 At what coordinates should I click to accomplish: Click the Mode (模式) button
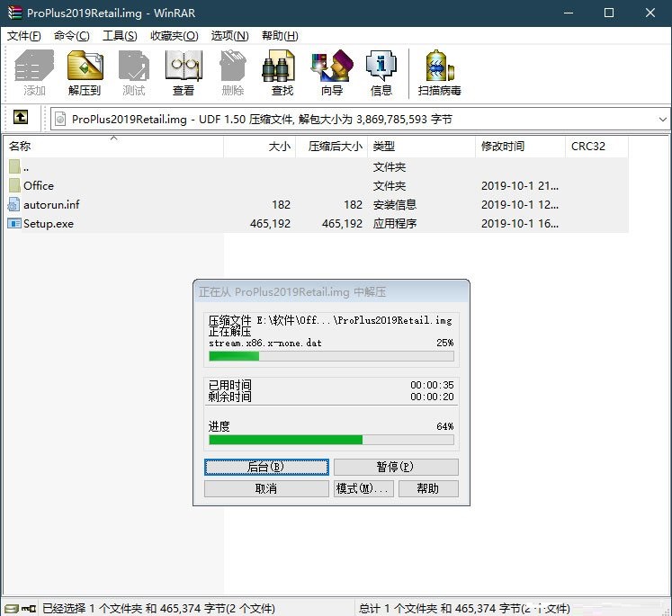click(x=363, y=488)
